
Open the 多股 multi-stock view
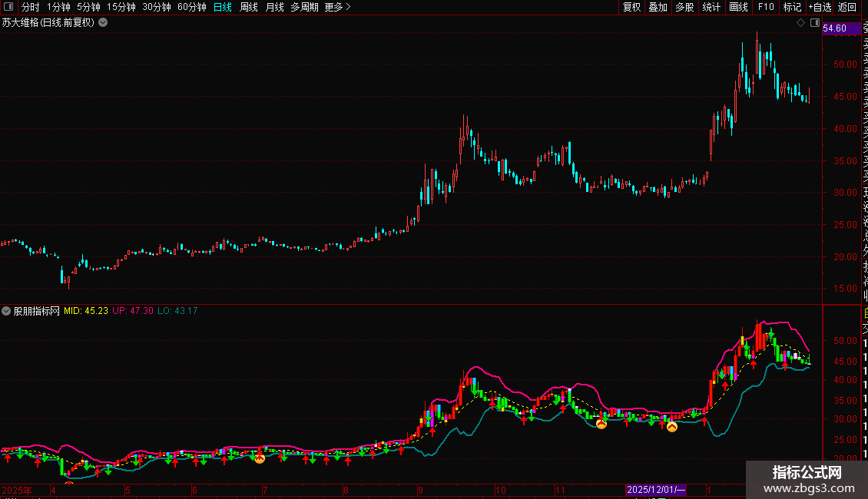684,7
